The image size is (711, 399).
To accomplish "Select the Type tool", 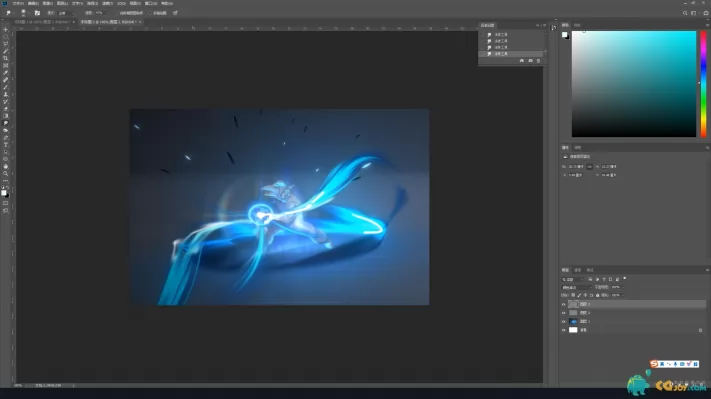I will pyautogui.click(x=5, y=145).
